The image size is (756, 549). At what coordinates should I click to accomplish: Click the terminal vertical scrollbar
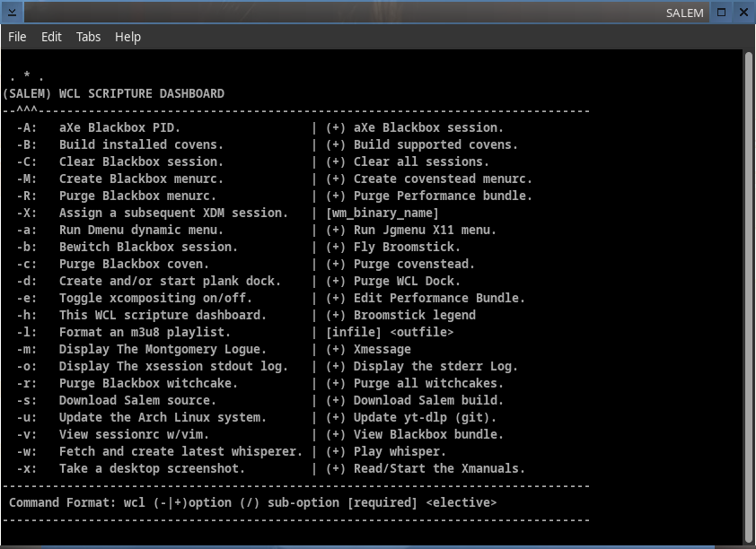click(x=749, y=296)
